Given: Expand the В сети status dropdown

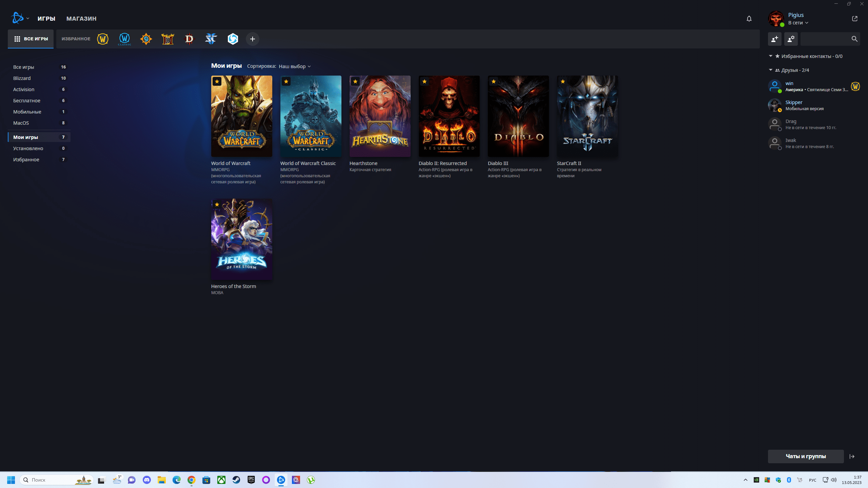Looking at the screenshot, I should 798,23.
